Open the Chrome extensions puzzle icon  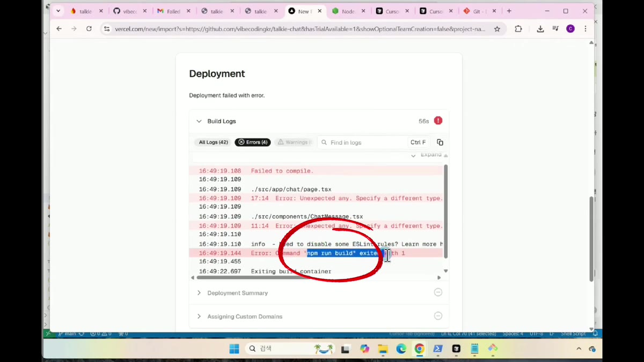518,29
